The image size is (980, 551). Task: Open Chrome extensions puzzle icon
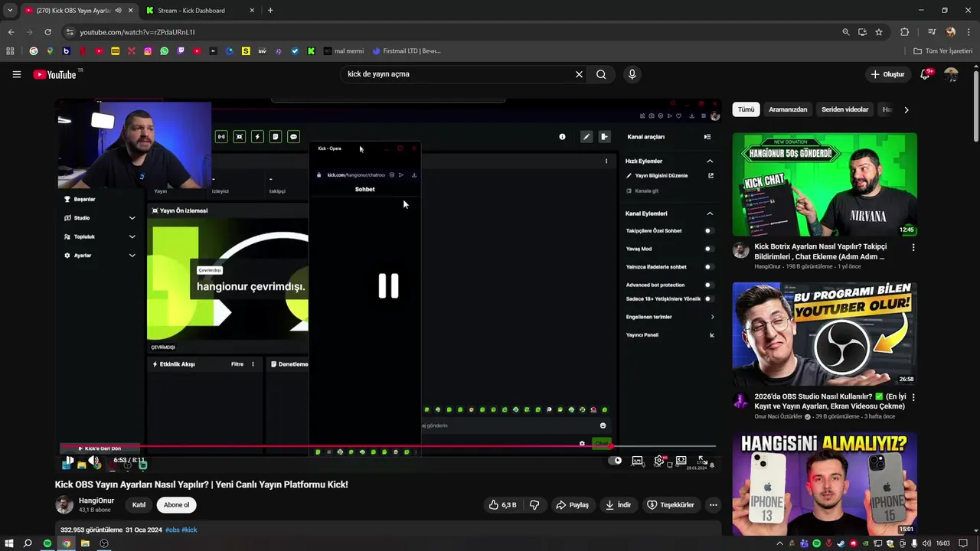tap(904, 32)
